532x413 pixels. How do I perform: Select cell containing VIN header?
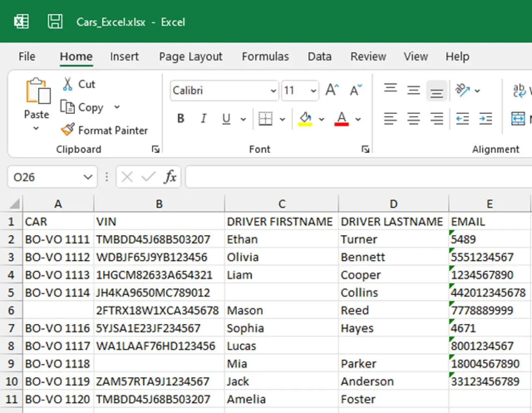point(159,222)
